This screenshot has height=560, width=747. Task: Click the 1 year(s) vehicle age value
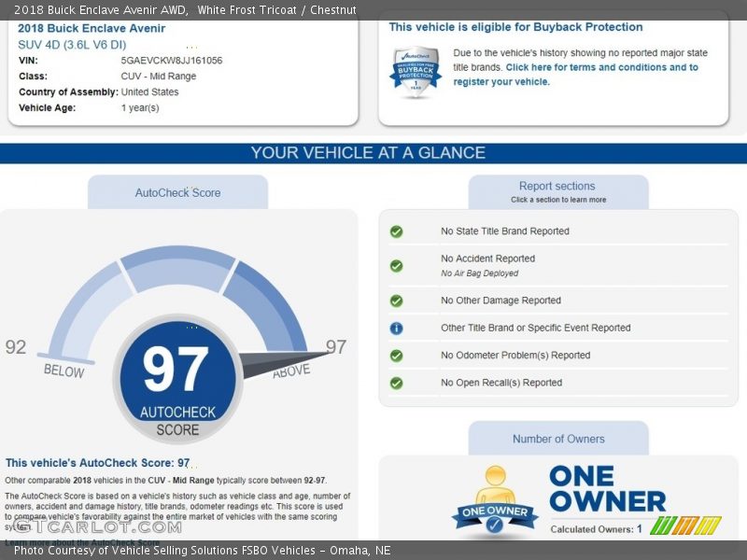coord(140,107)
